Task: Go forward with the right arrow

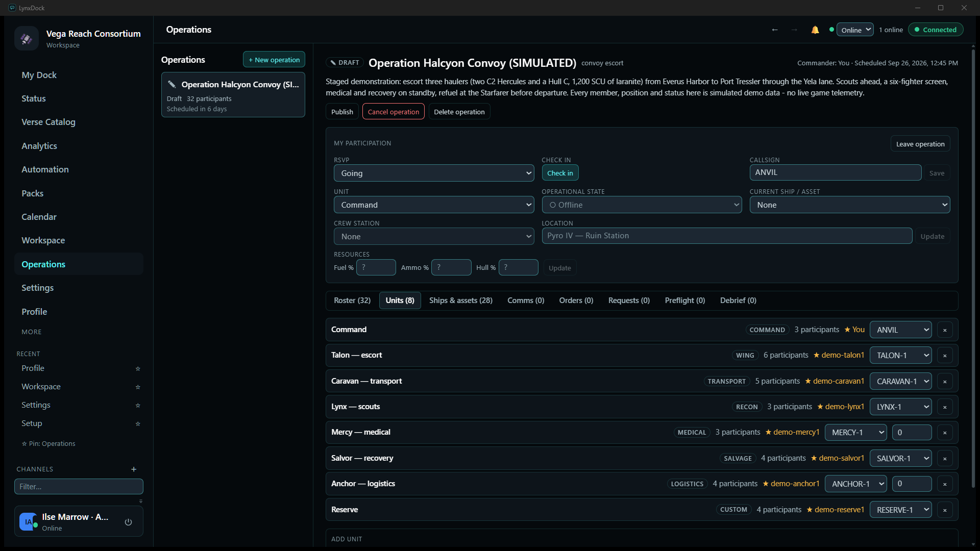Action: (x=794, y=30)
